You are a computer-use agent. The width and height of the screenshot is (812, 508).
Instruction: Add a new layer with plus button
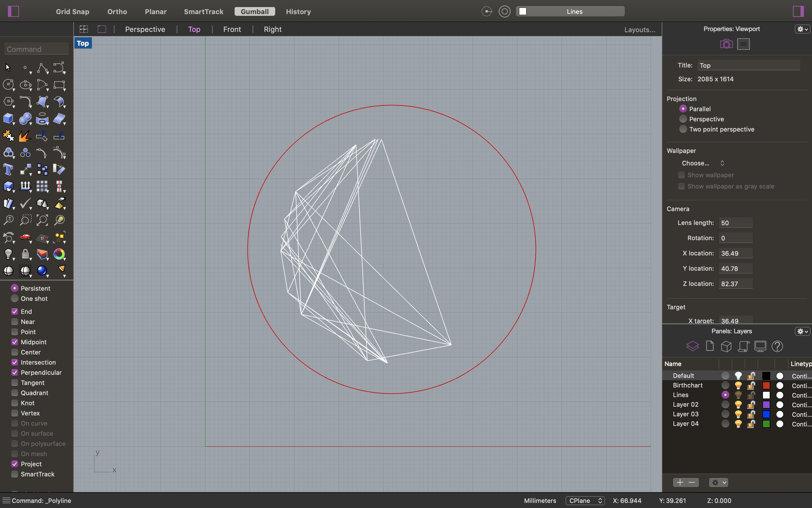tap(680, 483)
